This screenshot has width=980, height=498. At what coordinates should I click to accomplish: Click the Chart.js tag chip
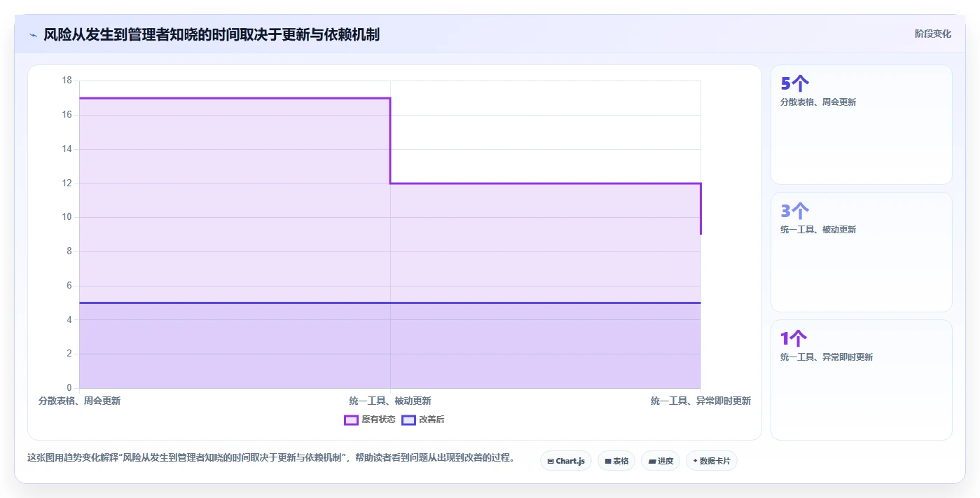click(566, 461)
